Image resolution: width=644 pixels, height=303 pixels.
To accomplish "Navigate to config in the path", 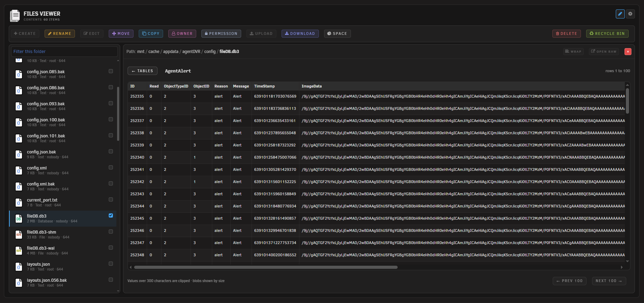I will tap(210, 52).
